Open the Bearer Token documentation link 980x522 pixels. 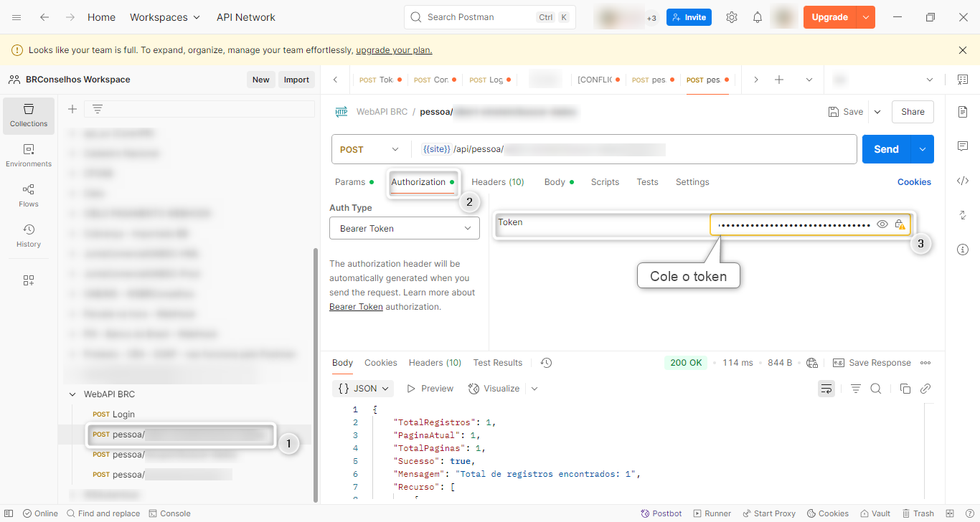(x=356, y=307)
